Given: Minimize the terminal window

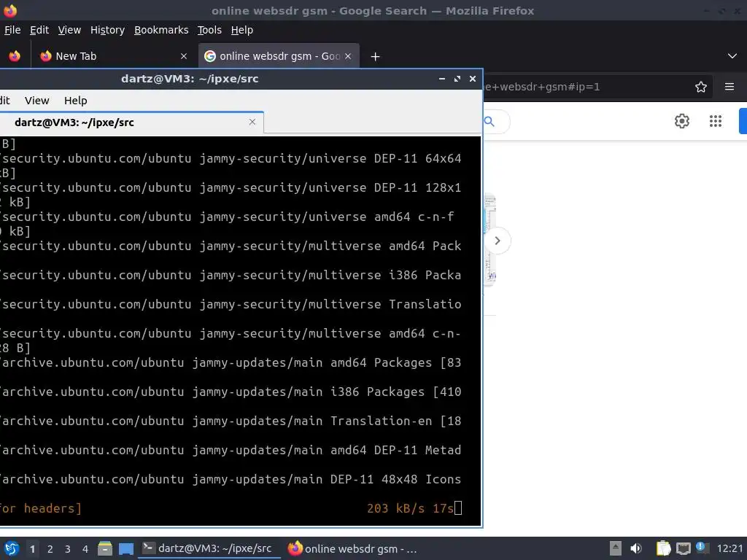Looking at the screenshot, I should 441,79.
